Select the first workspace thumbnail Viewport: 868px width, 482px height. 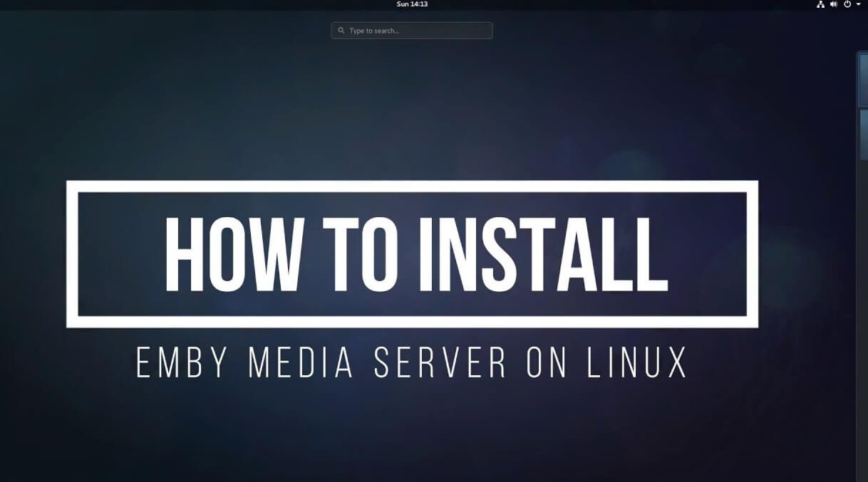[863, 80]
